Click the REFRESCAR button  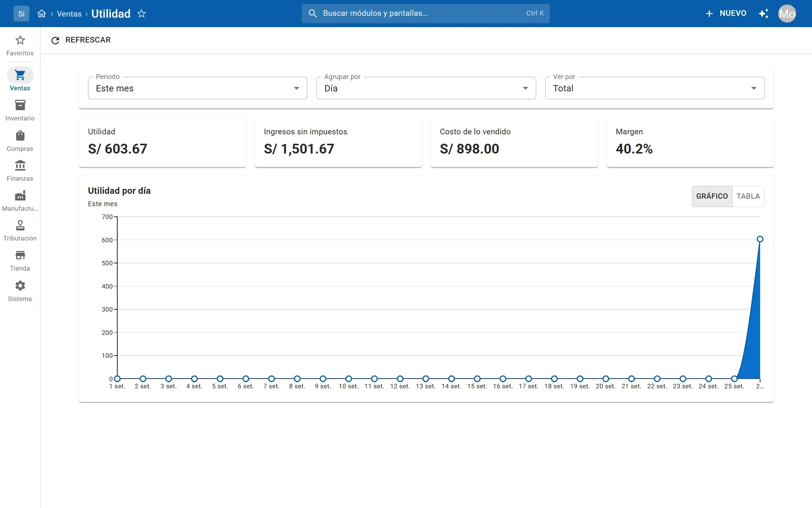click(81, 40)
